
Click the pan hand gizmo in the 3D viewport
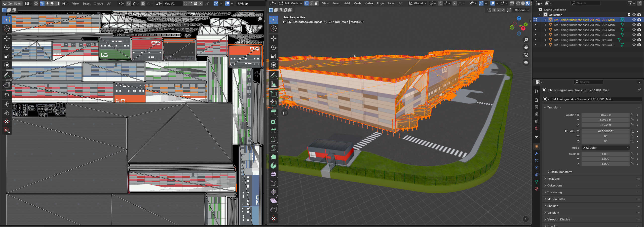coord(526,47)
